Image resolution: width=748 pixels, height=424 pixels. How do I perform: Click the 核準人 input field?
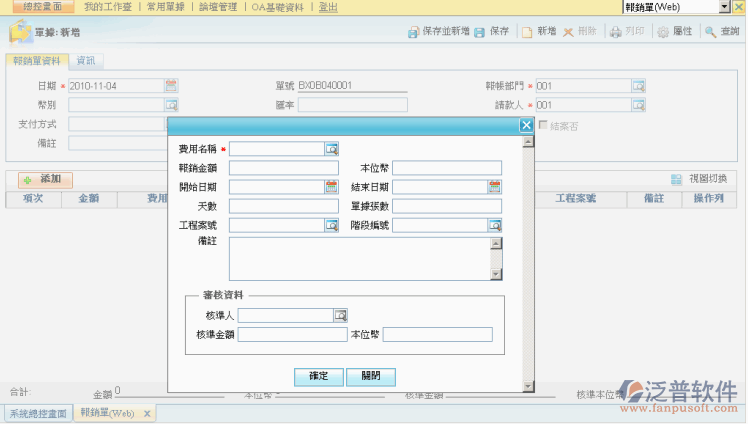coord(286,315)
